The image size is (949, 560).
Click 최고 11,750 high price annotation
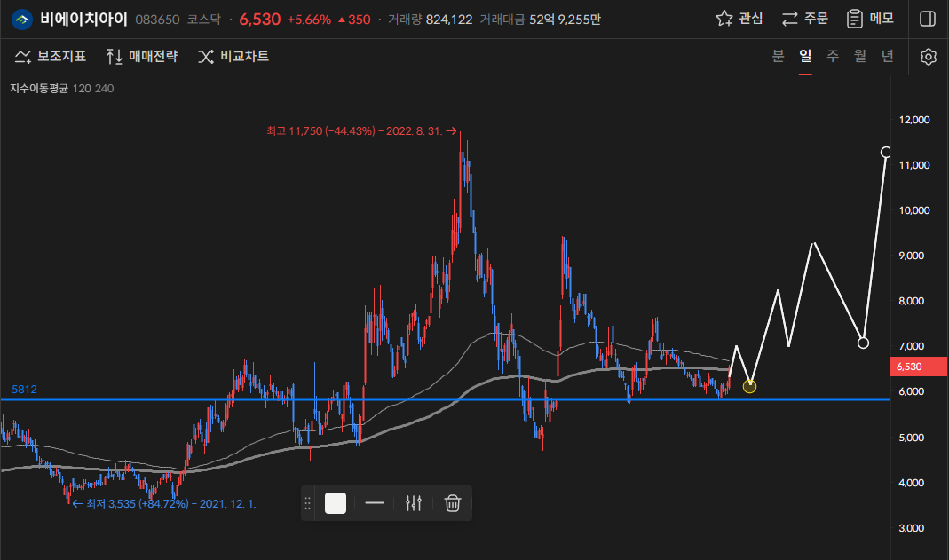pyautogui.click(x=361, y=130)
